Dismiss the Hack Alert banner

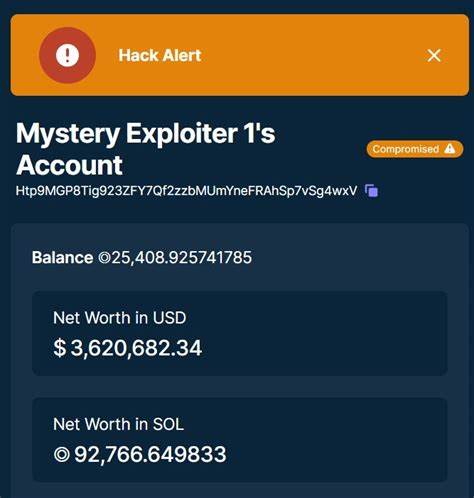point(434,55)
